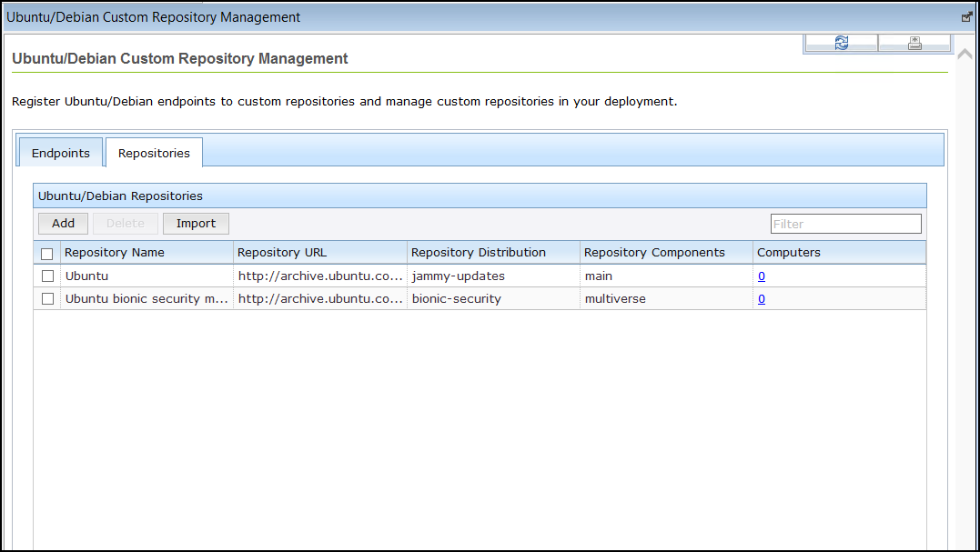
Task: Open computers count link for bionic-security row
Action: (762, 299)
